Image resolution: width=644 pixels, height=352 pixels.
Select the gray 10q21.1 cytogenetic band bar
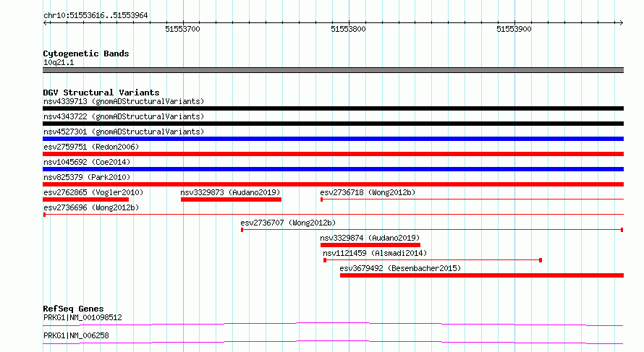(333, 70)
